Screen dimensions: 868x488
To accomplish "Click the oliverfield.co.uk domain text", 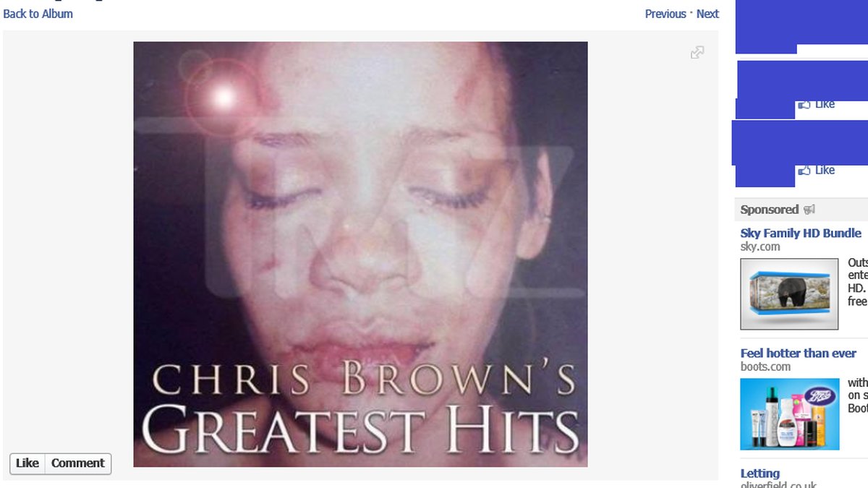I will click(778, 485).
